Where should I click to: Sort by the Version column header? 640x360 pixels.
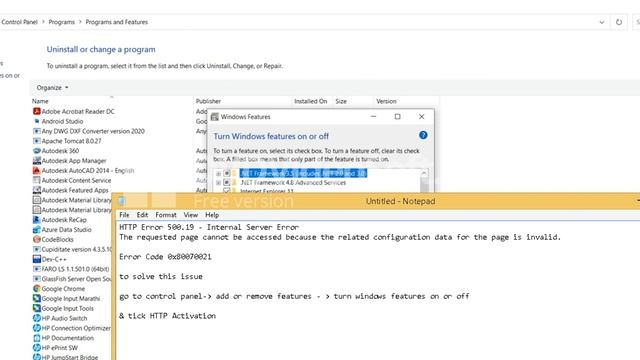click(386, 101)
